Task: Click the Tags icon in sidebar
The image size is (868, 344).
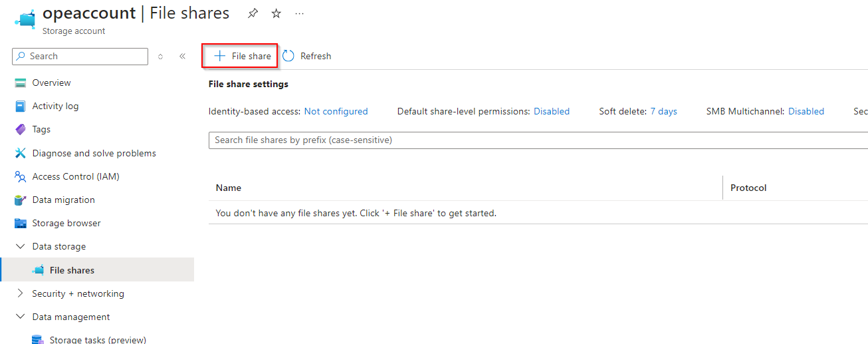Action: click(x=21, y=130)
